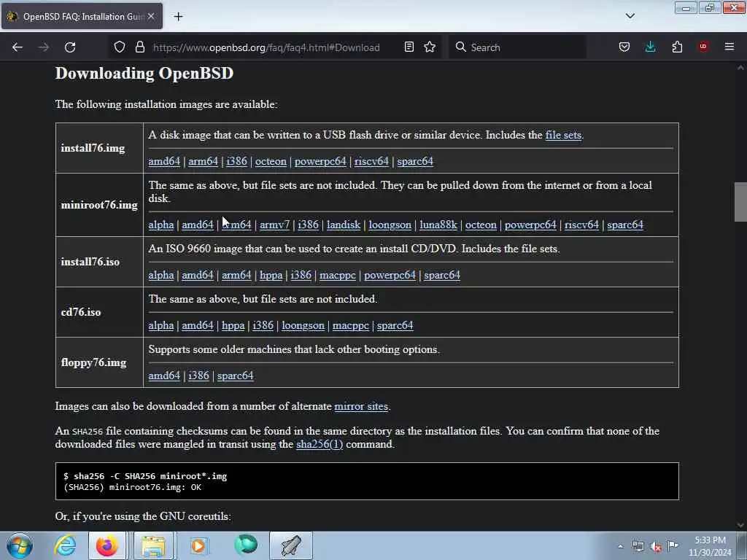Show downloads panel
Screen dimensions: 747x560
tap(650, 47)
